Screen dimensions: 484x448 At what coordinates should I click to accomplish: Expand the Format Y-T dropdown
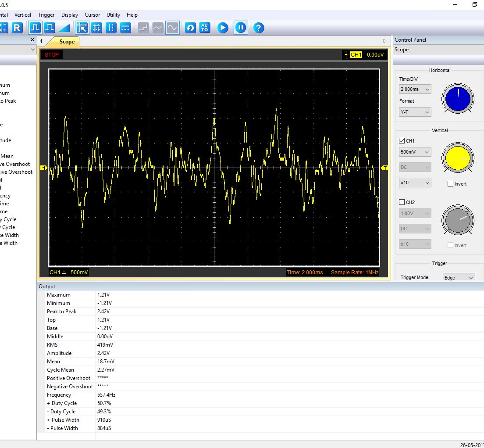coord(415,112)
